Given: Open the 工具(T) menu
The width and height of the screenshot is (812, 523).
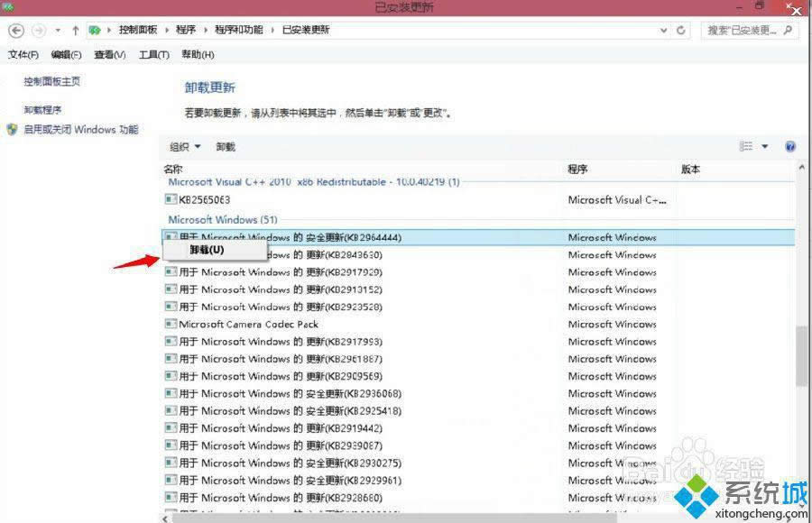Looking at the screenshot, I should click(x=152, y=54).
